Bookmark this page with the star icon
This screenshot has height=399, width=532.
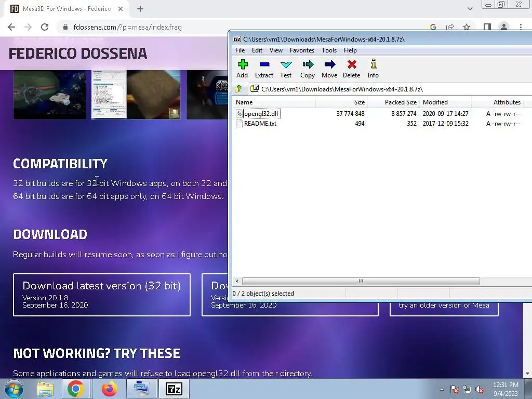pos(467,27)
